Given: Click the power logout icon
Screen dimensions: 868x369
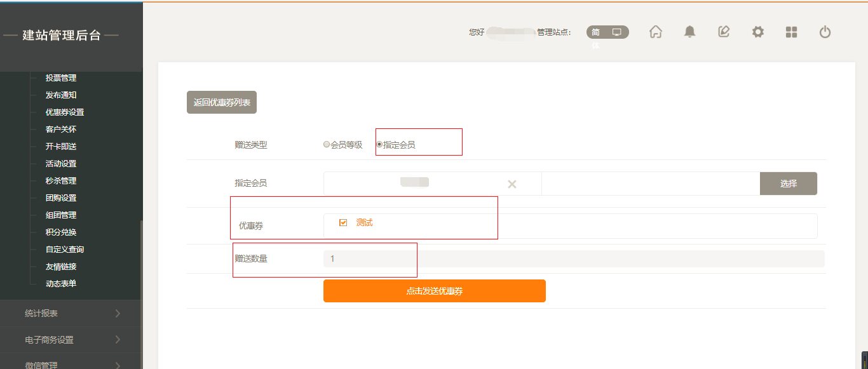Looking at the screenshot, I should pyautogui.click(x=825, y=32).
